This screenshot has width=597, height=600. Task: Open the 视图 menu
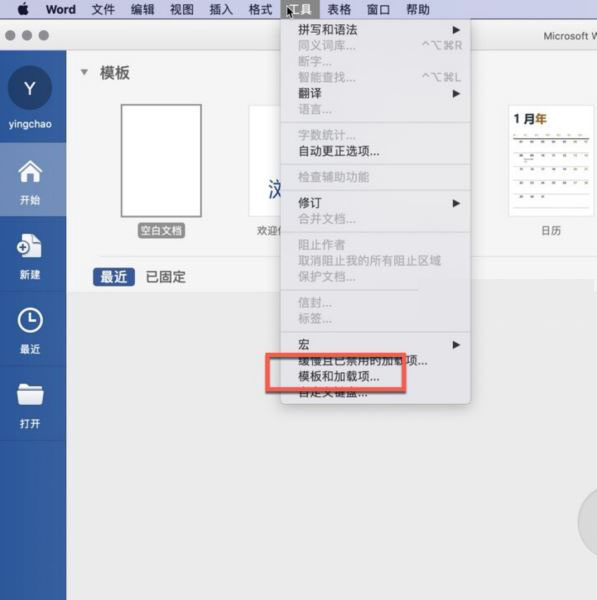[x=182, y=9]
